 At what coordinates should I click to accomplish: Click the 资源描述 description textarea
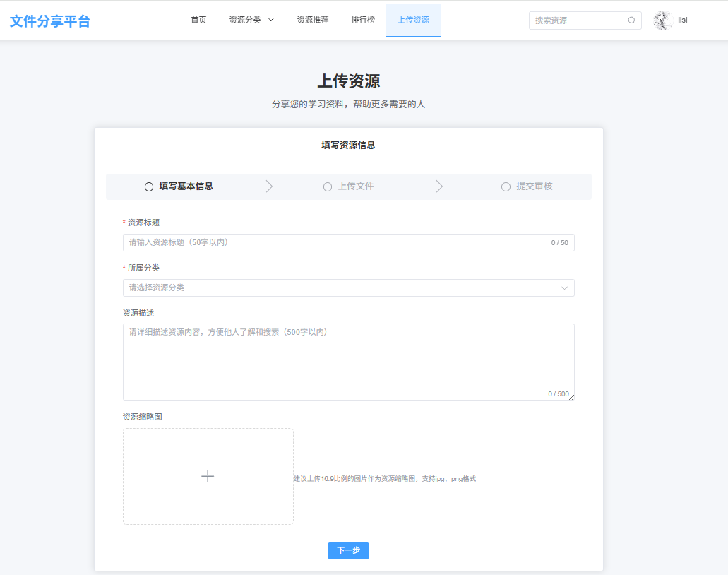tap(348, 360)
